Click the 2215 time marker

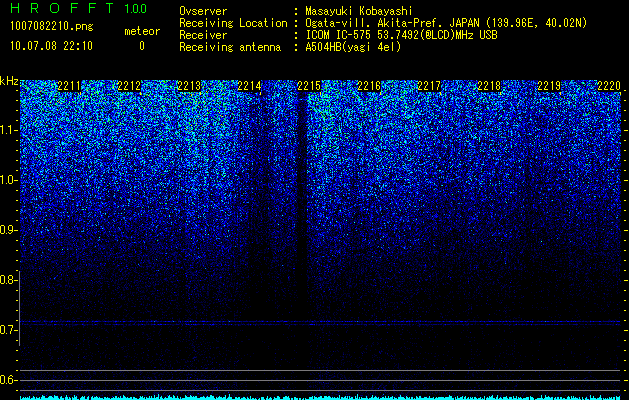tap(309, 86)
